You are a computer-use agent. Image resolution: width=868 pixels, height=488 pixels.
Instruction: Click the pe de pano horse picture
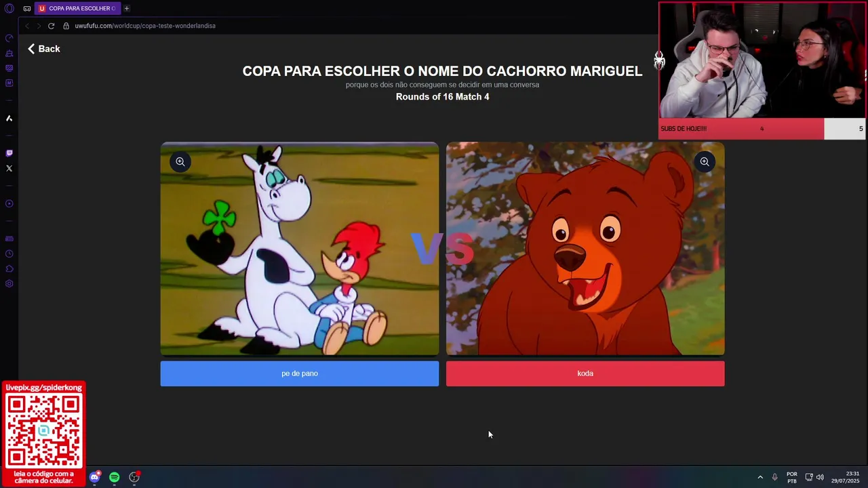300,249
